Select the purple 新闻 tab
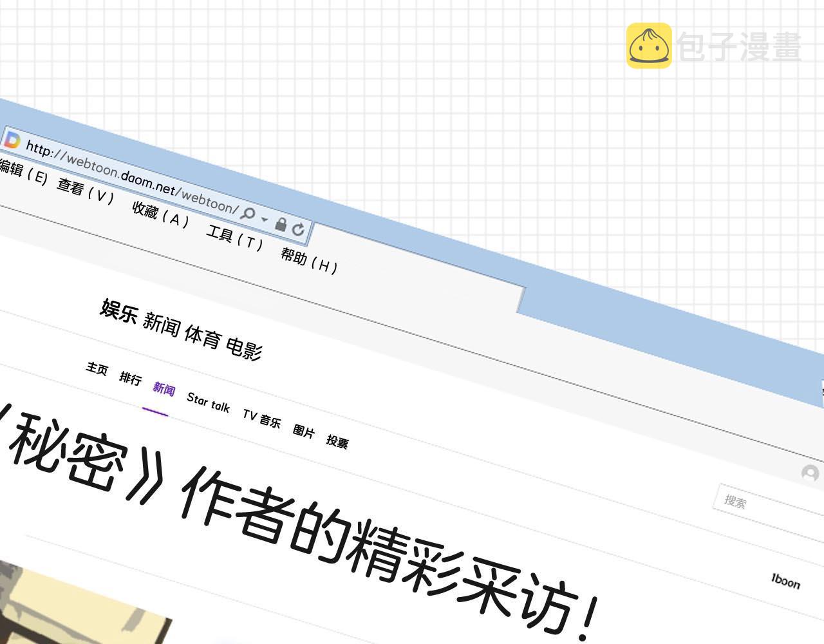The width and height of the screenshot is (824, 644). [164, 388]
